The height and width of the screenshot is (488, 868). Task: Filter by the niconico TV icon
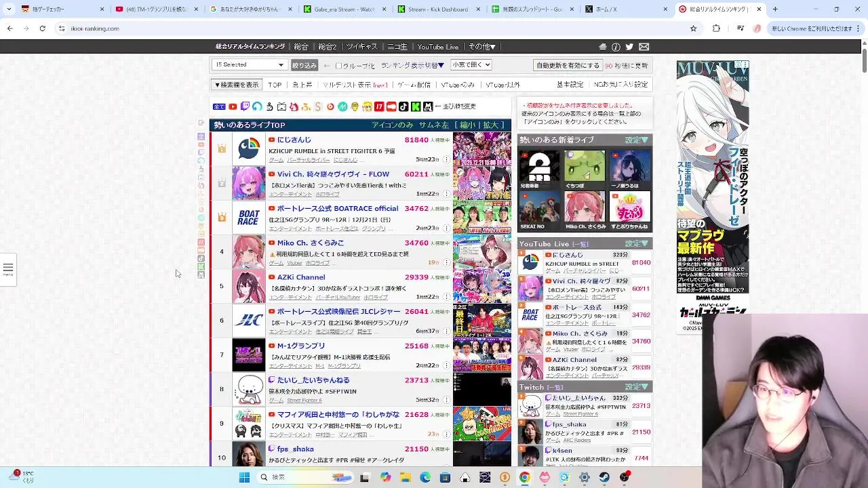coord(281,106)
